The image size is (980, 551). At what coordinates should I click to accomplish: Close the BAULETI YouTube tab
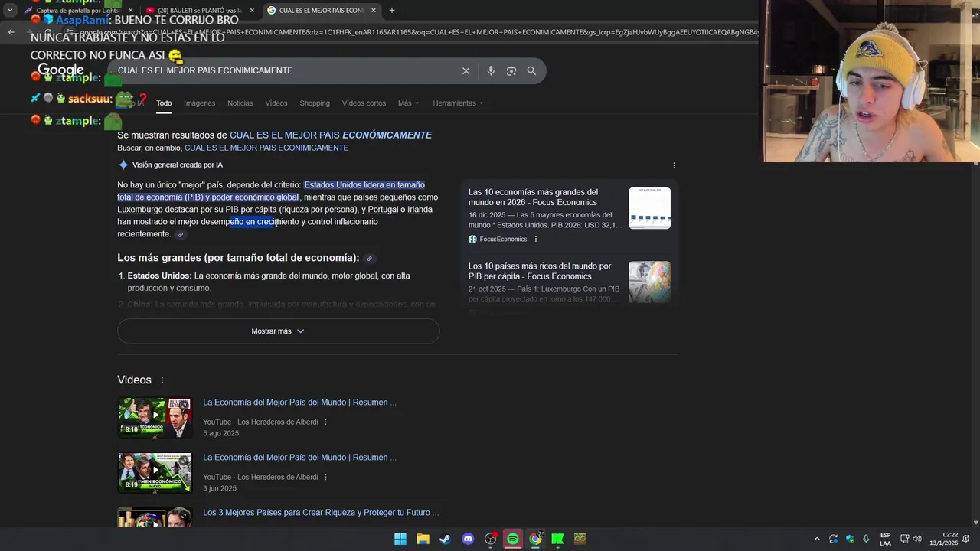[x=252, y=11]
